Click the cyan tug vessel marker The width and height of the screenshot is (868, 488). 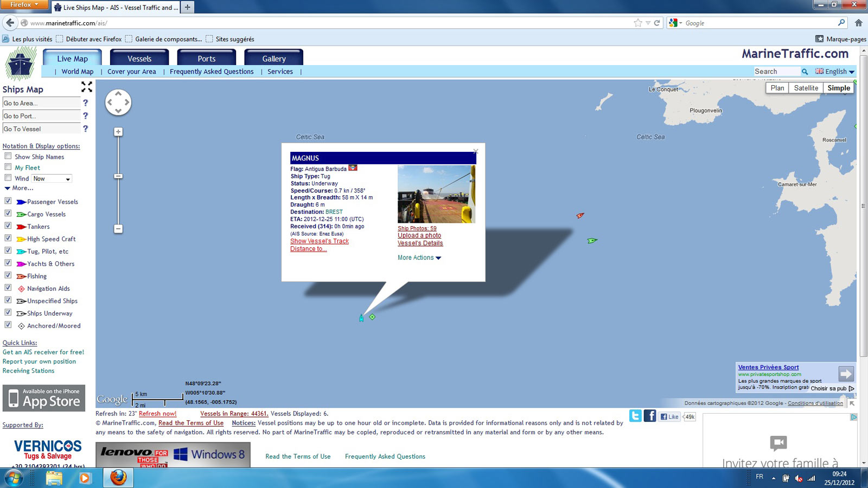click(x=361, y=318)
